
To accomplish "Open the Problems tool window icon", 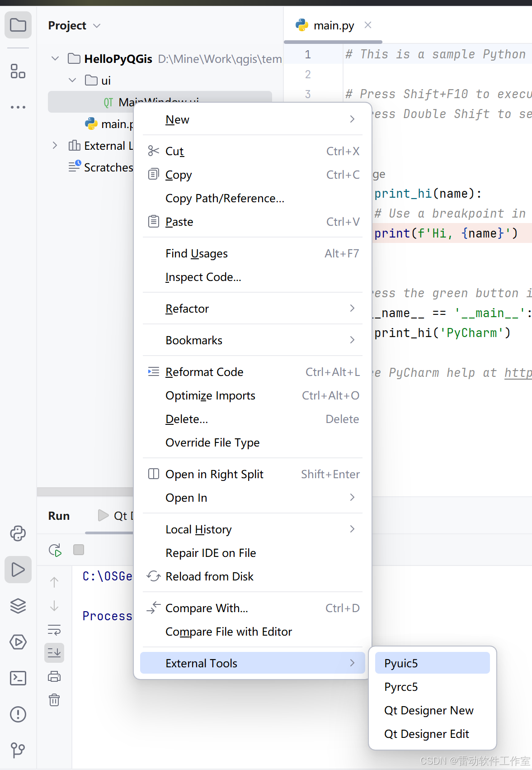I will click(18, 714).
